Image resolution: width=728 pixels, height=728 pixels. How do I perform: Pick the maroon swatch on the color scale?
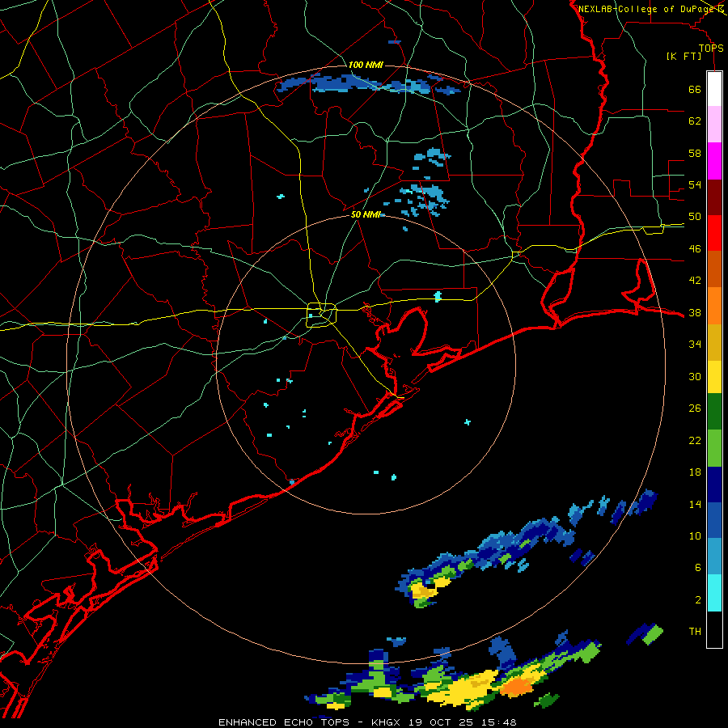click(714, 197)
